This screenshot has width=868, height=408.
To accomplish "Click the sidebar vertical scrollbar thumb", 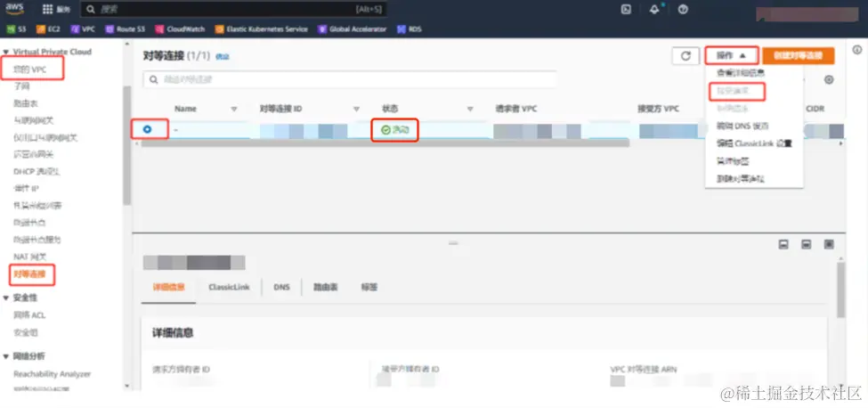I will point(126,145).
